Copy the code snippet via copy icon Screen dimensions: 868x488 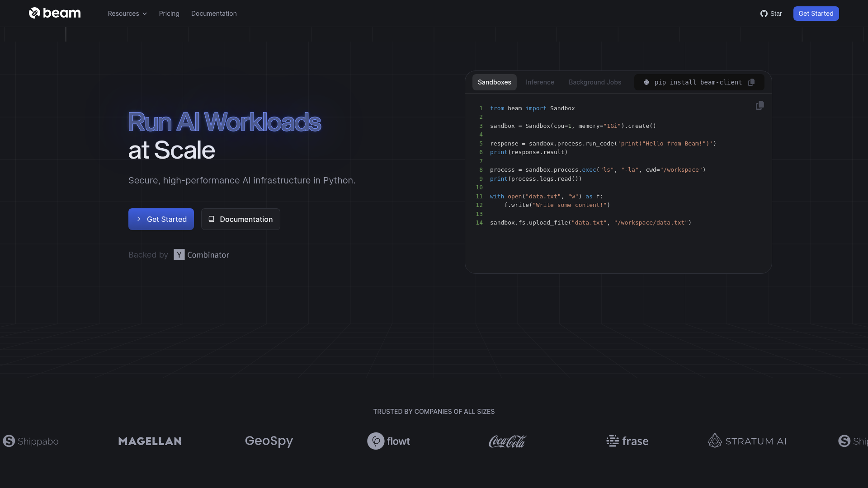coord(760,105)
